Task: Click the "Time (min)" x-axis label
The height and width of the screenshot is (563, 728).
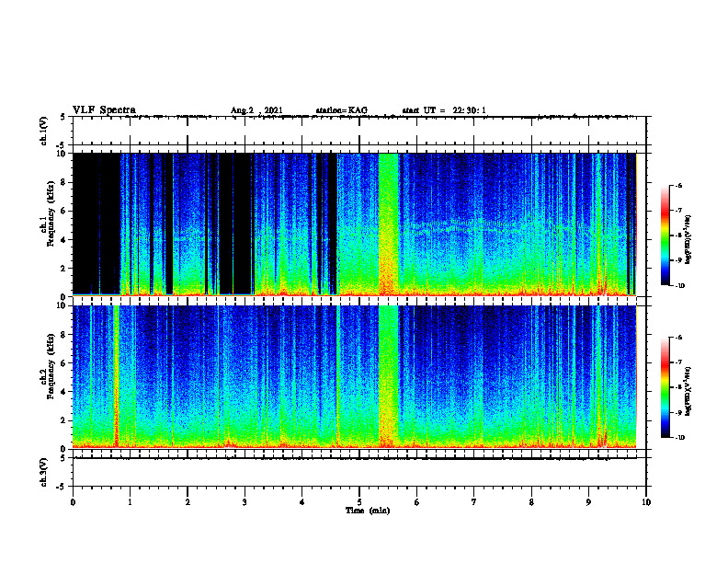Action: click(368, 511)
